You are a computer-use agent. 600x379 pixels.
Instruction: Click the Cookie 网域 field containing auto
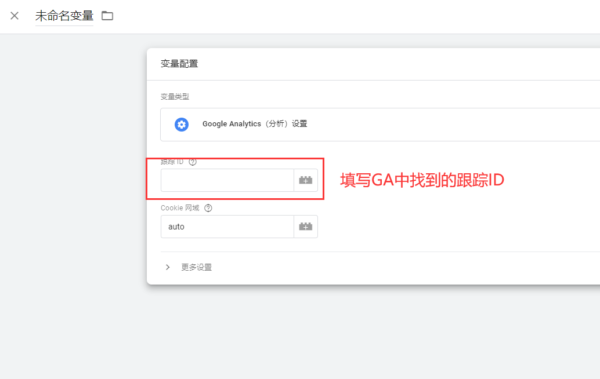click(x=227, y=227)
